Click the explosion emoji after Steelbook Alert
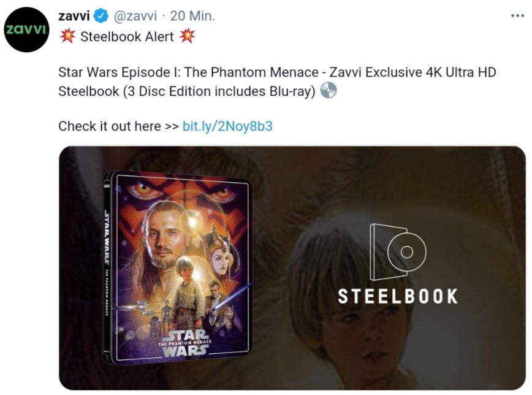The image size is (532, 395). click(x=188, y=36)
